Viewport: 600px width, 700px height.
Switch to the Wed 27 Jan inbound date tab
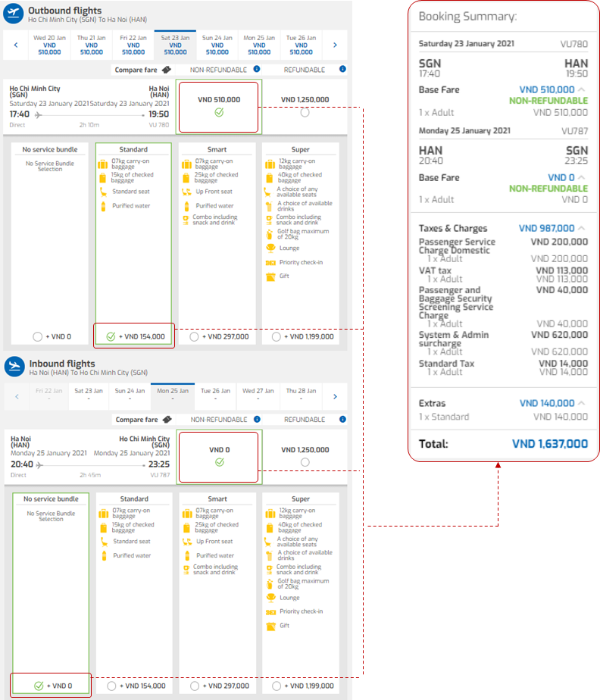258,395
